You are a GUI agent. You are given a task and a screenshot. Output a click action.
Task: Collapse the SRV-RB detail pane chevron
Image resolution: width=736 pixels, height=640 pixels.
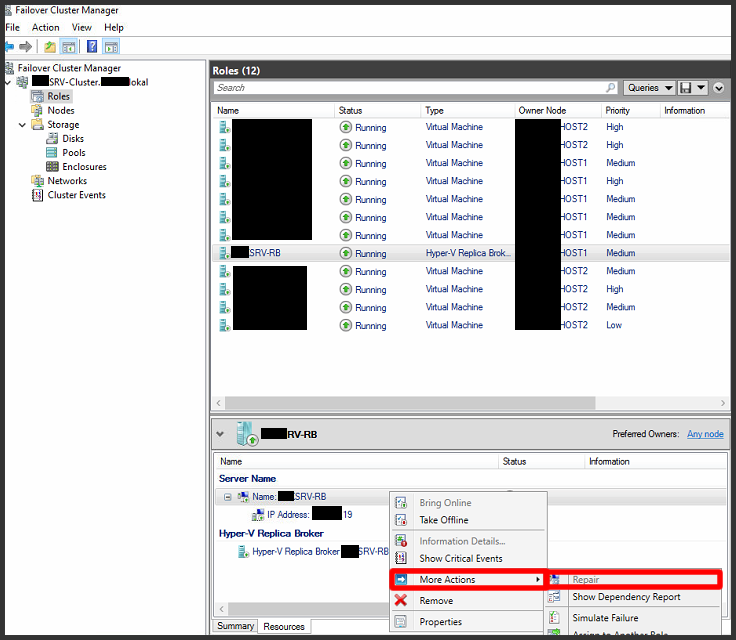click(x=220, y=434)
